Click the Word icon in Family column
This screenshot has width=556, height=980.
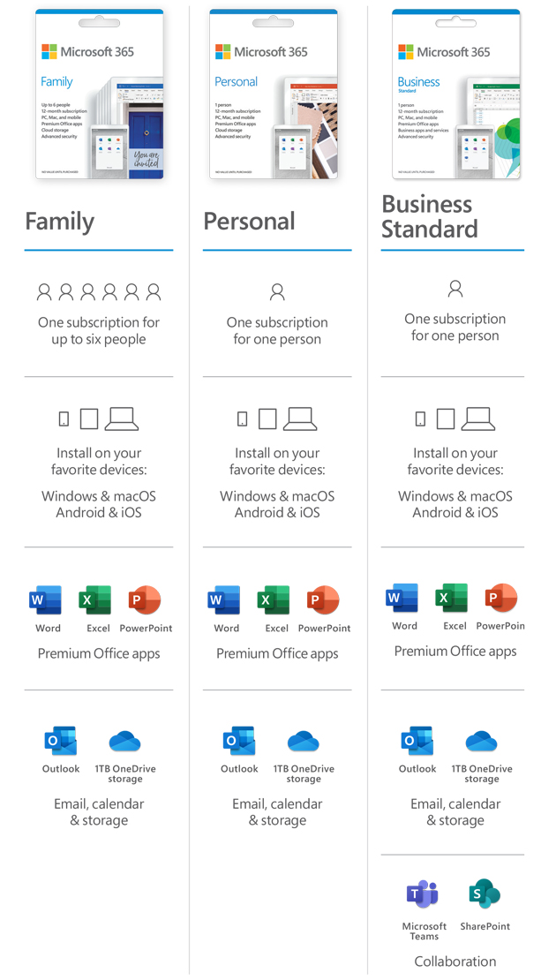pyautogui.click(x=46, y=600)
